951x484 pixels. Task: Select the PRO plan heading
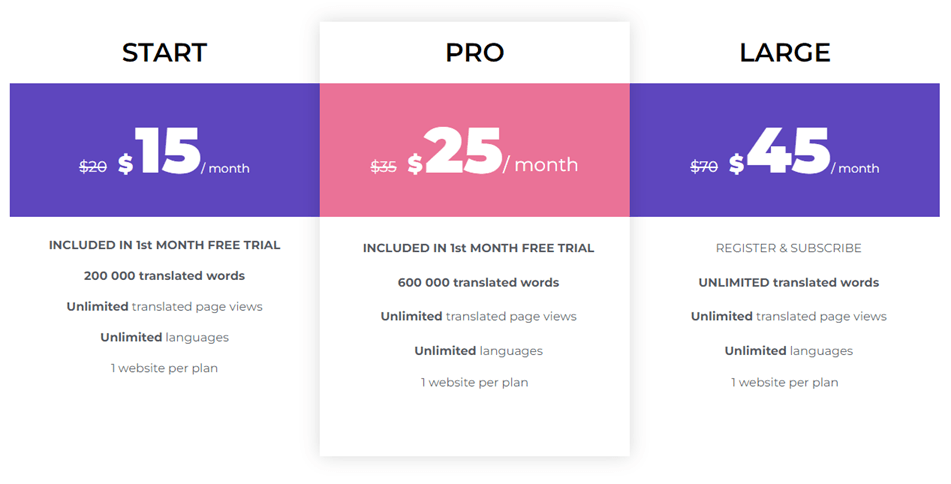tap(475, 53)
